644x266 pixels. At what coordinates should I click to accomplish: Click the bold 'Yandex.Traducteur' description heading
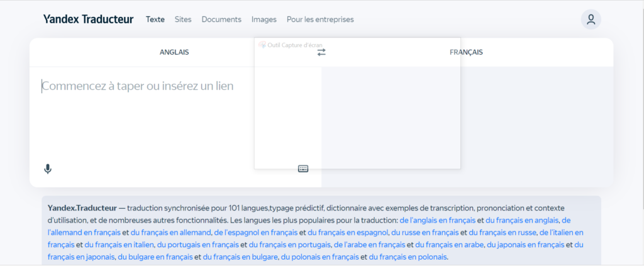coord(82,208)
